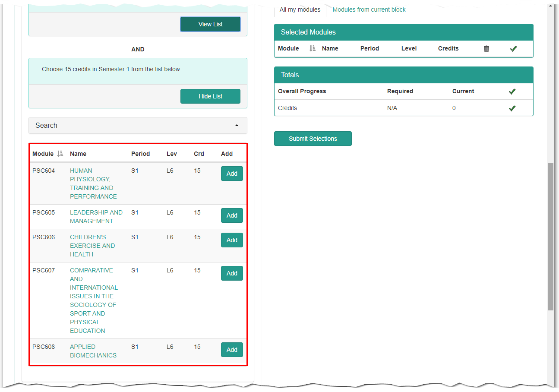The image size is (559, 392).
Task: Add PSC608 Applied Biomechanics
Action: tap(232, 349)
